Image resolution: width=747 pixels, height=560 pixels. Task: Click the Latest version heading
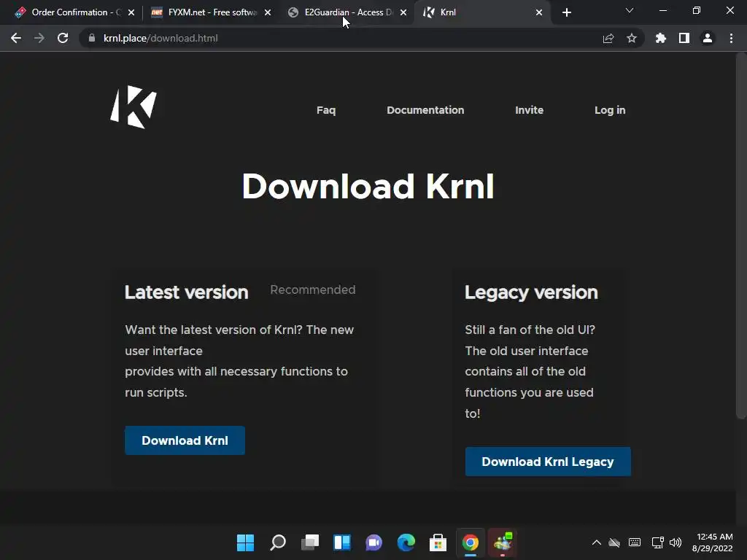[x=186, y=292]
